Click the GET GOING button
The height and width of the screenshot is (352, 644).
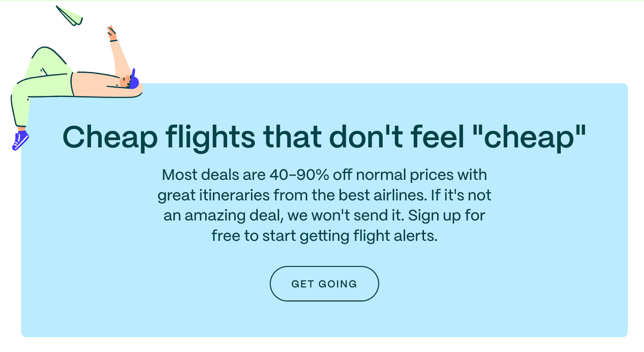324,284
